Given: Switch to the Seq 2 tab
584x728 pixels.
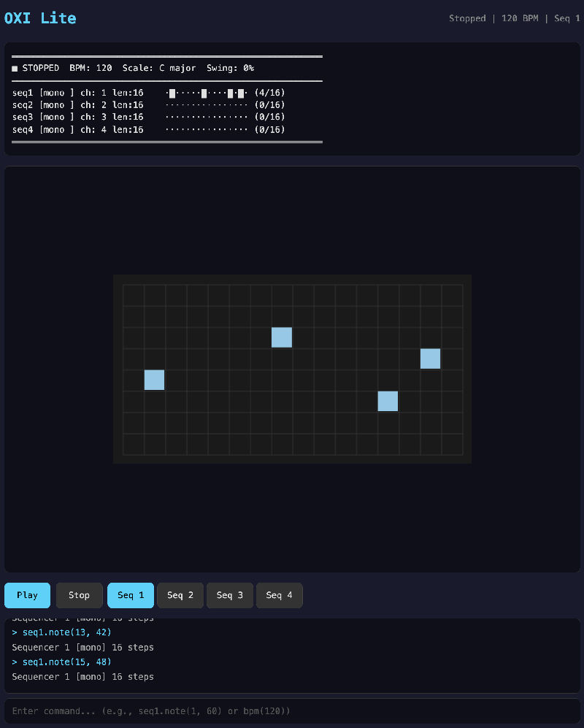Looking at the screenshot, I should tap(180, 595).
